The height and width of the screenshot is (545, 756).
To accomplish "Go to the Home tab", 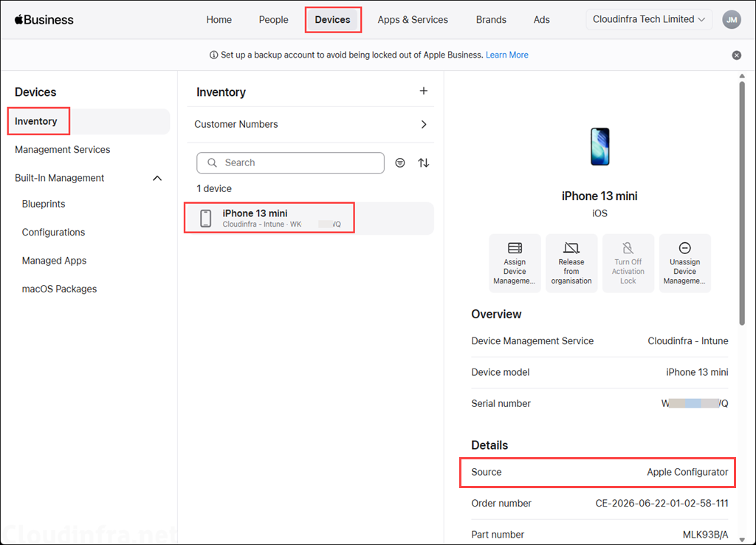I will (x=219, y=20).
